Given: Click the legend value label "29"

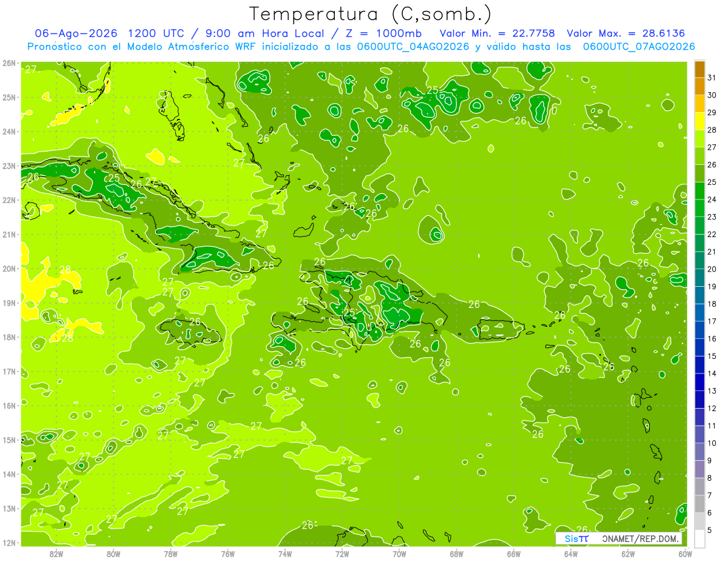Looking at the screenshot, I should tap(712, 113).
